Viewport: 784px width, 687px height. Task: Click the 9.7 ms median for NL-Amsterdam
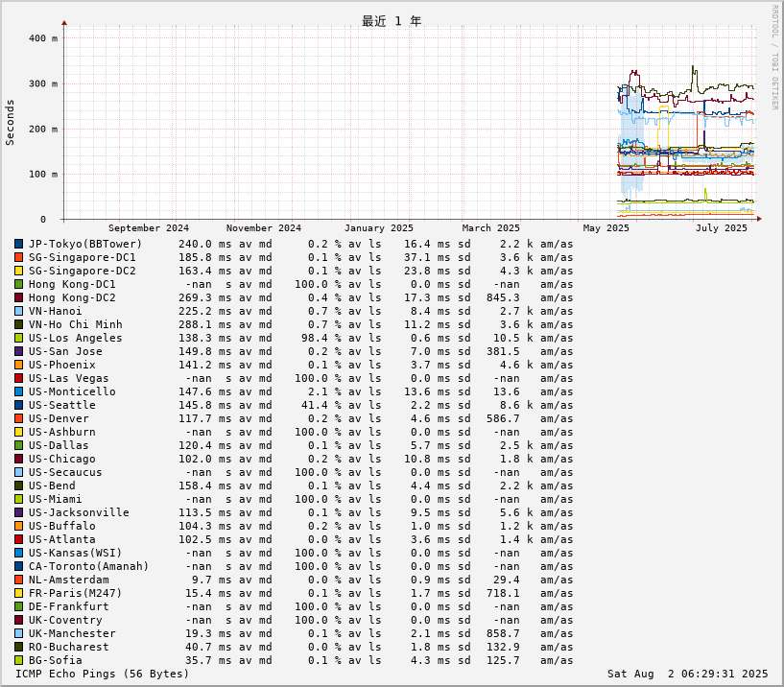[212, 580]
